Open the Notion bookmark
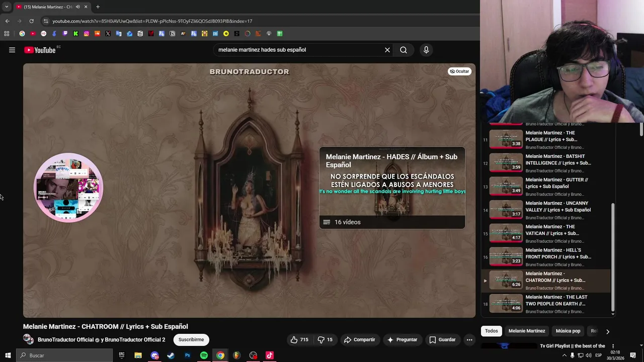Viewport: 644px width, 362px height. click(172, 34)
